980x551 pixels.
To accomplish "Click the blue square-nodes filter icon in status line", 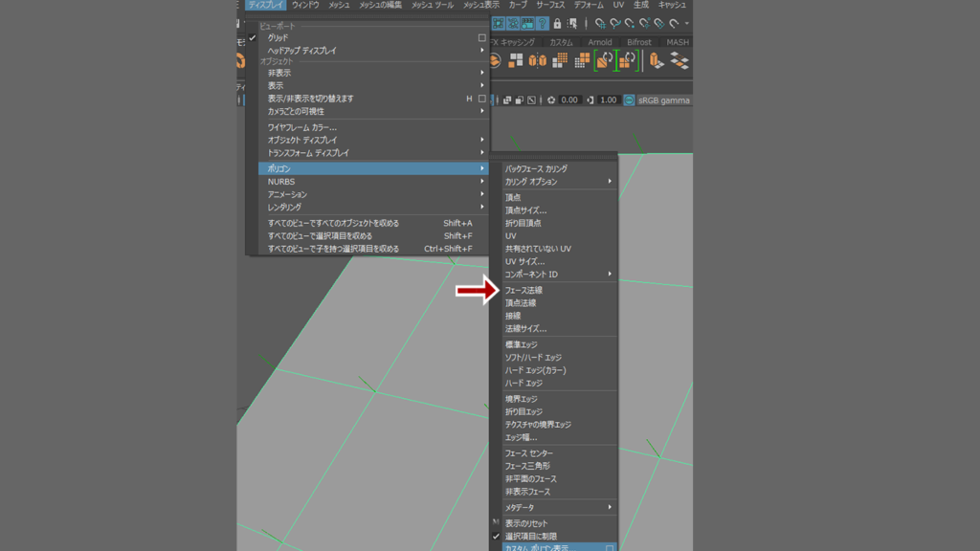I will pyautogui.click(x=498, y=24).
